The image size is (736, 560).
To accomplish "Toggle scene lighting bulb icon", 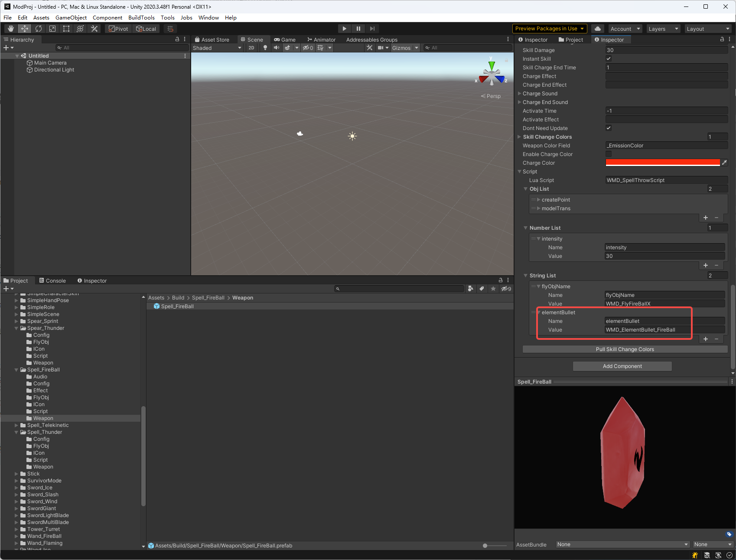I will [x=265, y=48].
